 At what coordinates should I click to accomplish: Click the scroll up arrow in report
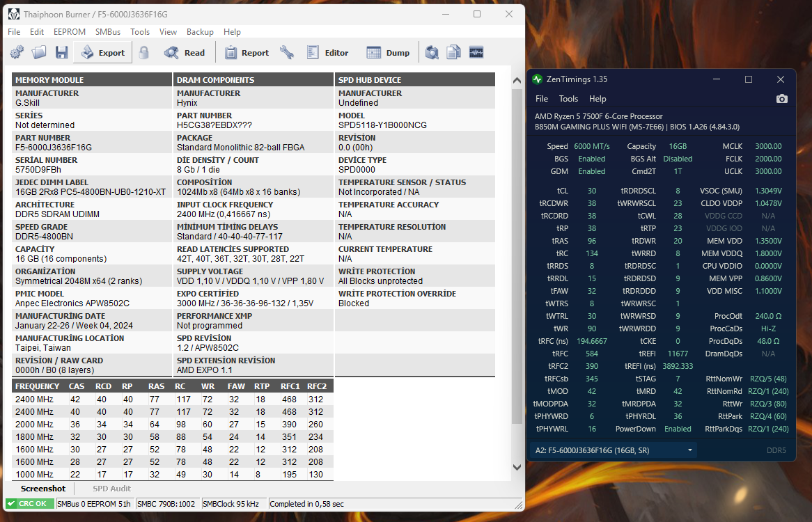pos(517,81)
